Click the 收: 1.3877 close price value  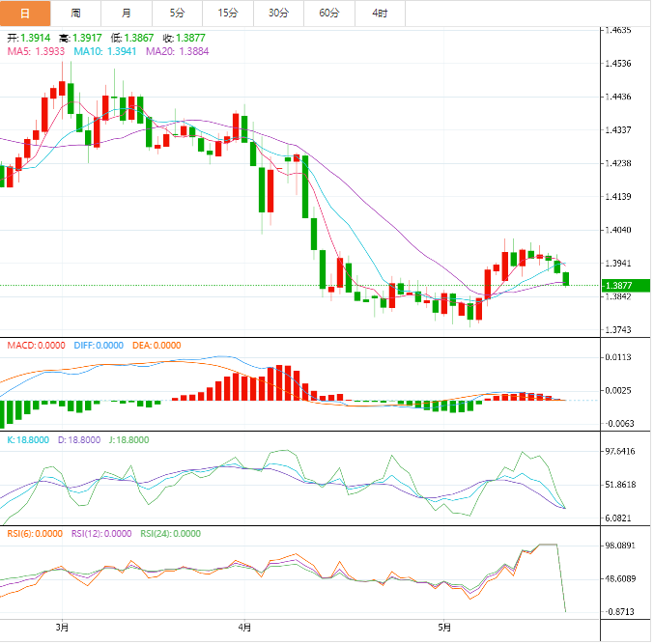[x=184, y=38]
